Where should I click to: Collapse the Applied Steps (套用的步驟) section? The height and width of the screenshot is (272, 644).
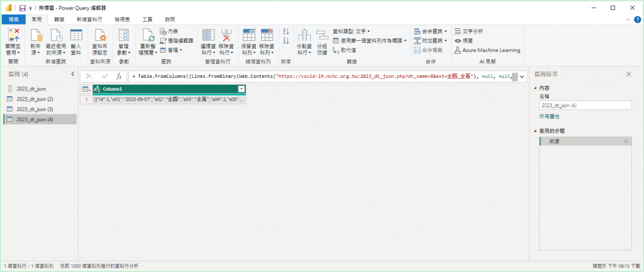click(535, 131)
